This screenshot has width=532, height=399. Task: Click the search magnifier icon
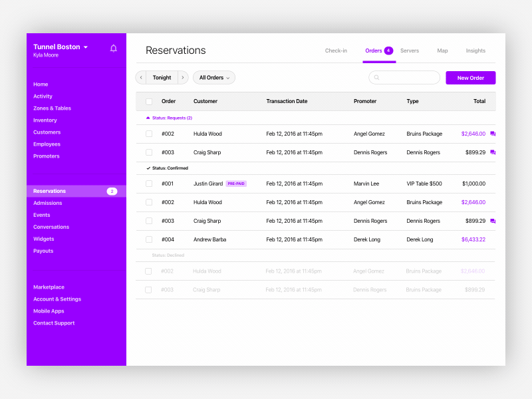(x=377, y=78)
